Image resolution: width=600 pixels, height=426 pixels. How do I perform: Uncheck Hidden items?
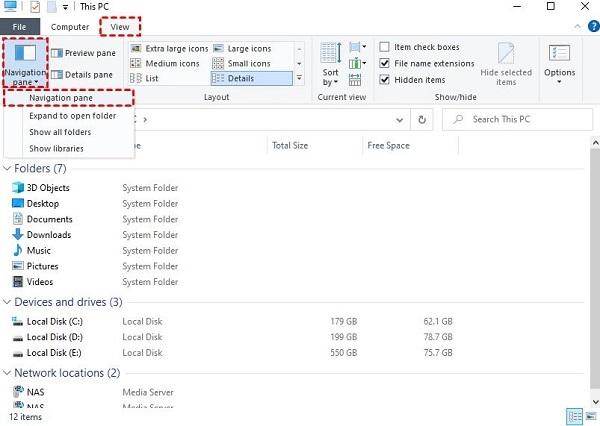[412, 80]
